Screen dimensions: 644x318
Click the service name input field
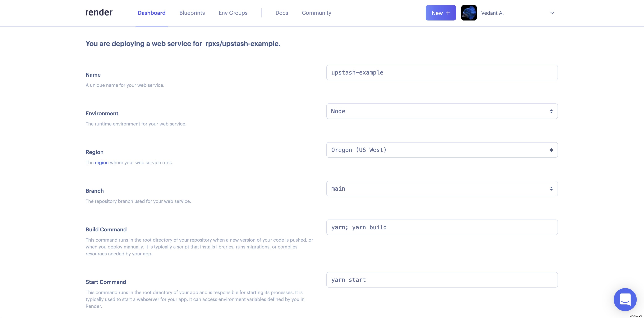(442, 72)
